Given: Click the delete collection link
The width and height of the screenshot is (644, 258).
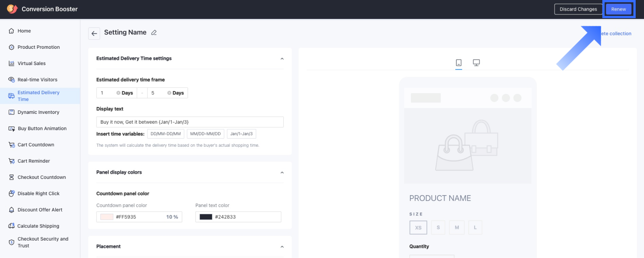Looking at the screenshot, I should pos(616,34).
